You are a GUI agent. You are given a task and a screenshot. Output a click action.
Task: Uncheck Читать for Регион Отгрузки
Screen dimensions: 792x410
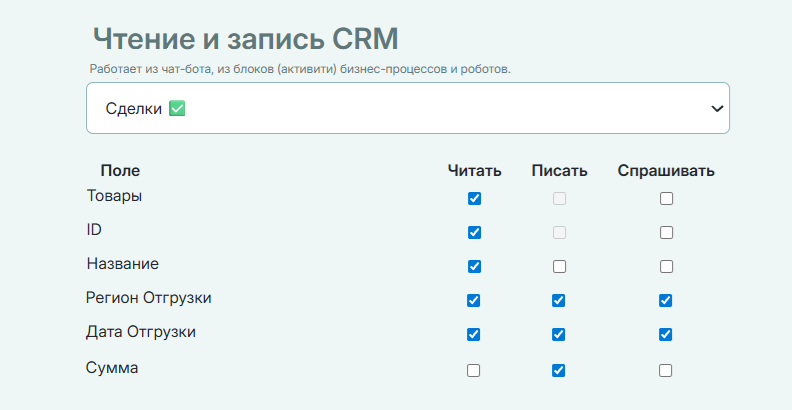[474, 300]
